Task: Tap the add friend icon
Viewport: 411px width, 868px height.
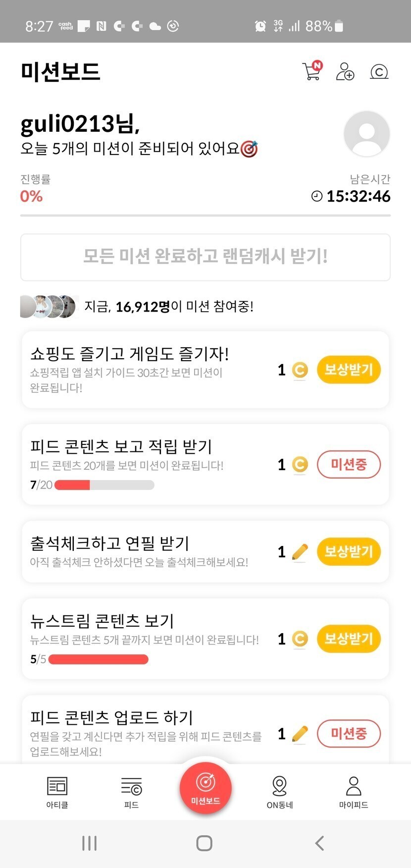Action: (345, 71)
